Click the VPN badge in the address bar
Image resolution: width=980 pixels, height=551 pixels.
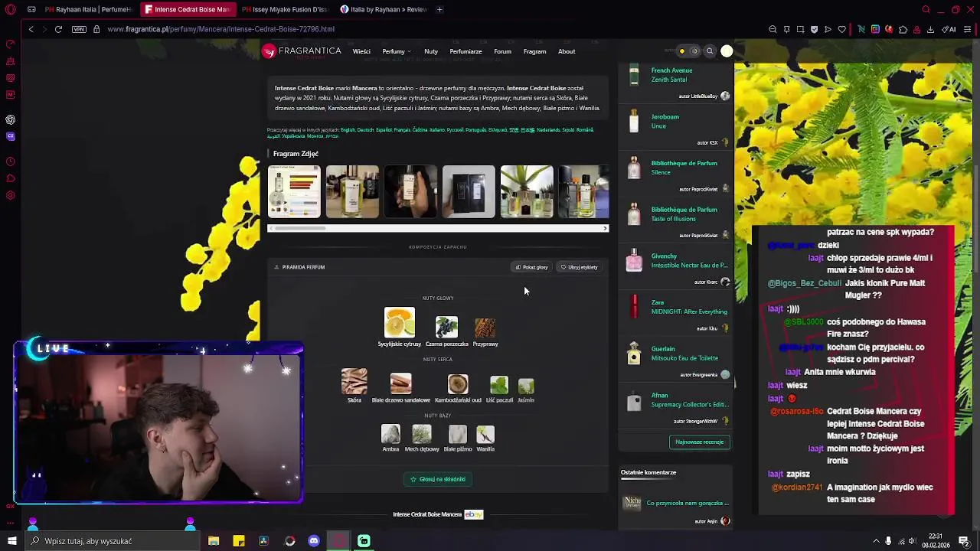coord(79,29)
